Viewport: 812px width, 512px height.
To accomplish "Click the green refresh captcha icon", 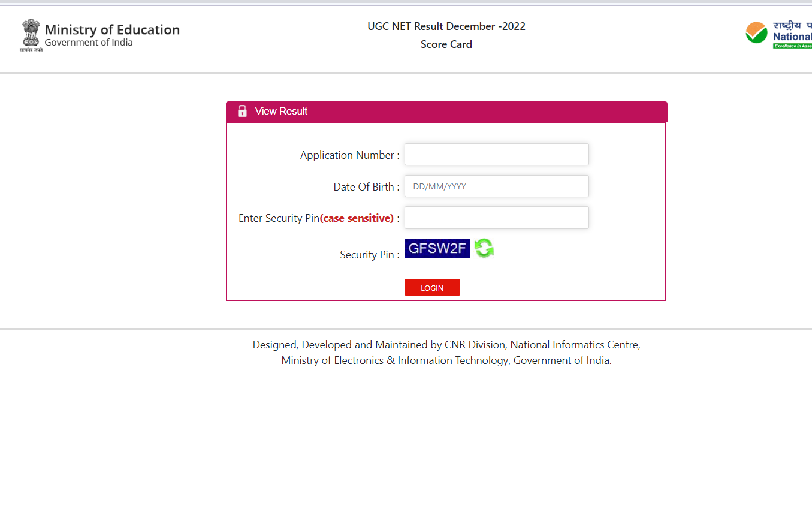I will 484,248.
